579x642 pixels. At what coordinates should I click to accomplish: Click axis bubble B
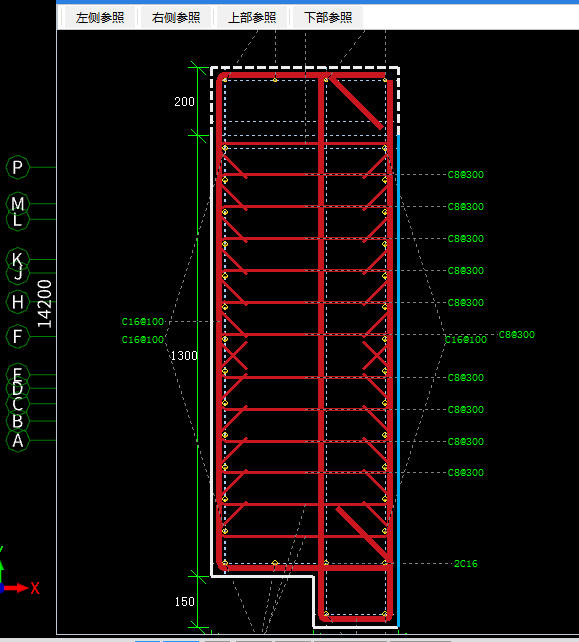(17, 421)
